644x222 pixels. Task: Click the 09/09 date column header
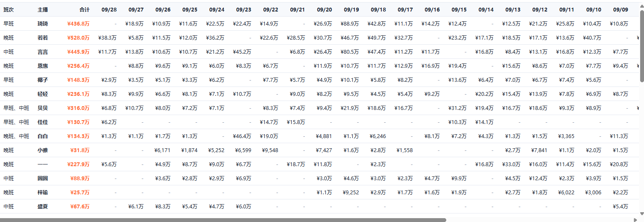(620, 9)
